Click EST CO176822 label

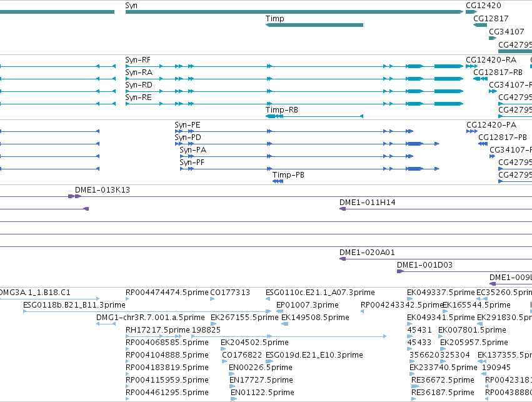(x=242, y=356)
